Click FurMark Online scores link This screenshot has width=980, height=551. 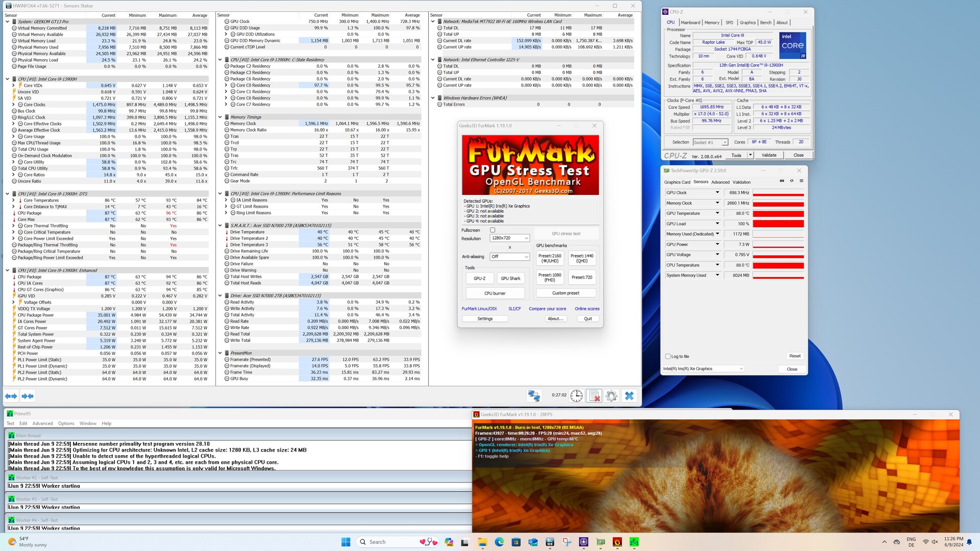coord(587,309)
